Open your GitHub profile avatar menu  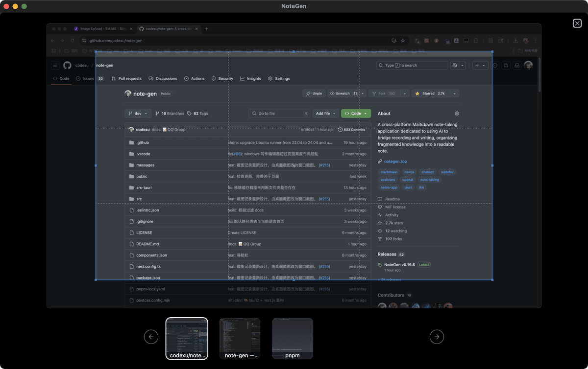pyautogui.click(x=528, y=65)
